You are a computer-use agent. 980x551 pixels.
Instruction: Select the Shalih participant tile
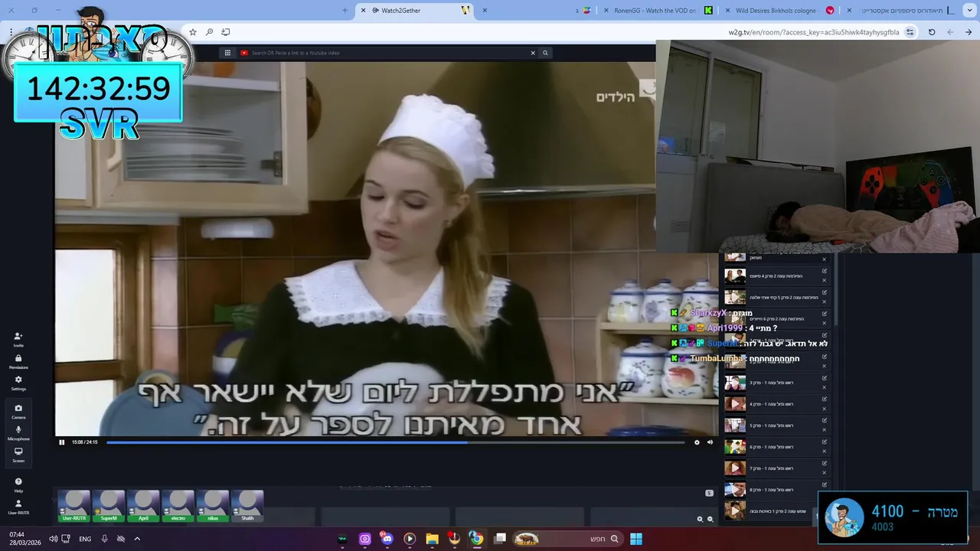click(x=247, y=506)
